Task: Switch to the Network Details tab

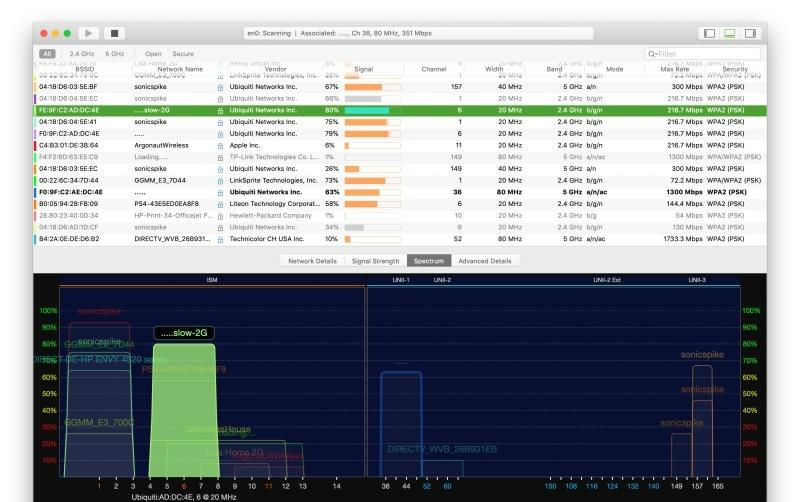Action: click(x=312, y=261)
